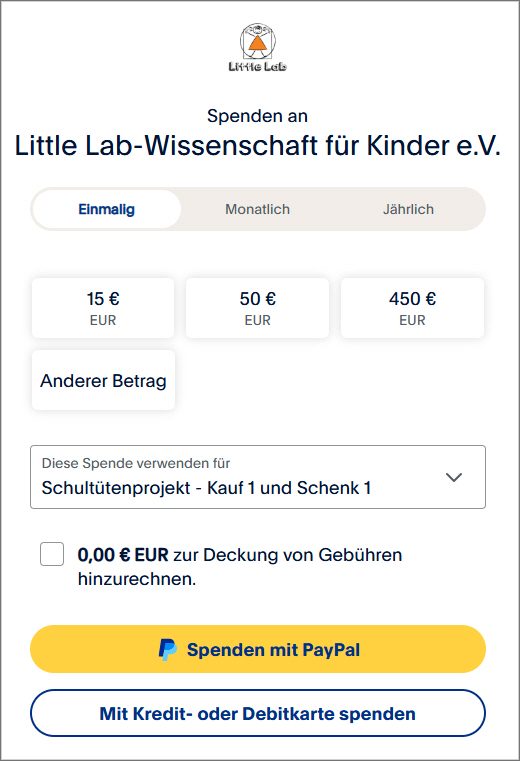
Task: Click the Little Lab wordmark under logo
Action: (x=258, y=66)
